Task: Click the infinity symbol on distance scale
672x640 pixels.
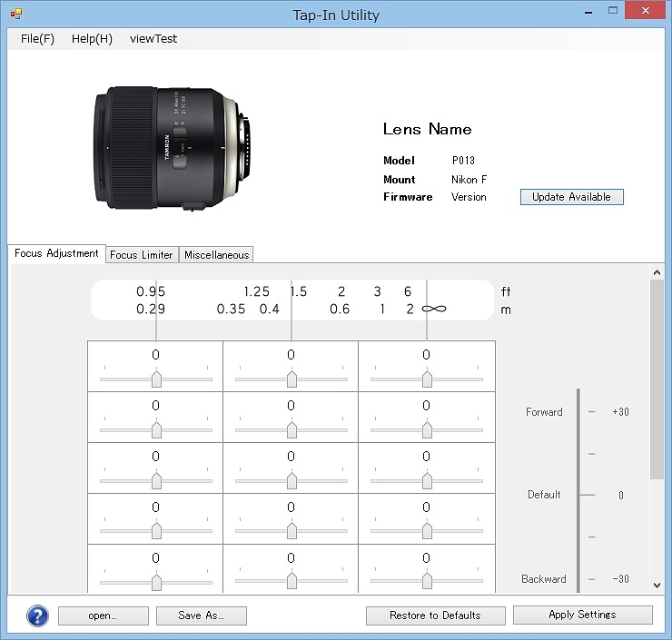Action: (434, 309)
